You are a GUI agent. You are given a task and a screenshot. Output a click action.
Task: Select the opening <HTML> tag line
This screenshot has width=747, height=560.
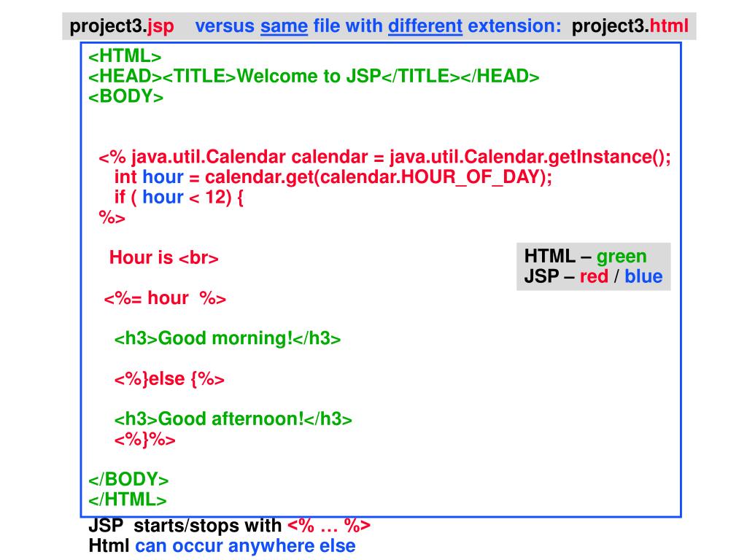(x=125, y=56)
